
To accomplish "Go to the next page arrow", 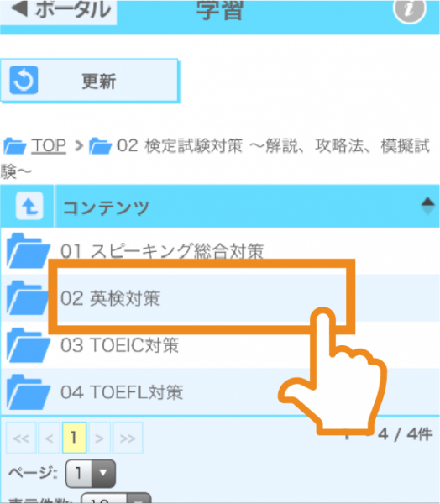I will [100, 438].
